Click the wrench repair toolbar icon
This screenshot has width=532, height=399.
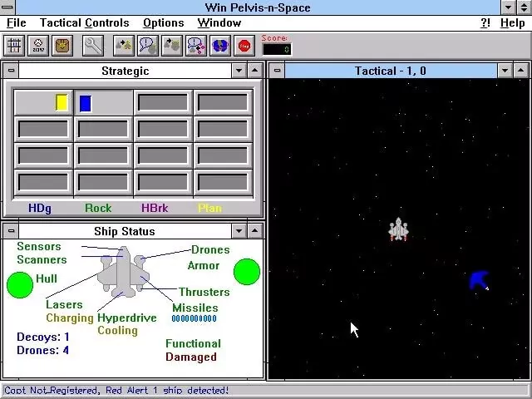pos(93,46)
